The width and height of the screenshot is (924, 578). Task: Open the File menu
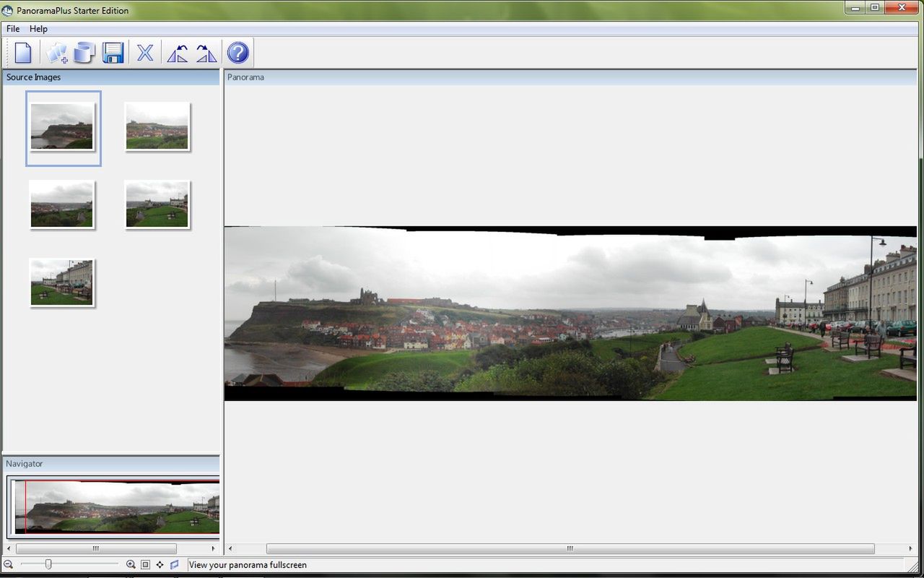(x=13, y=29)
